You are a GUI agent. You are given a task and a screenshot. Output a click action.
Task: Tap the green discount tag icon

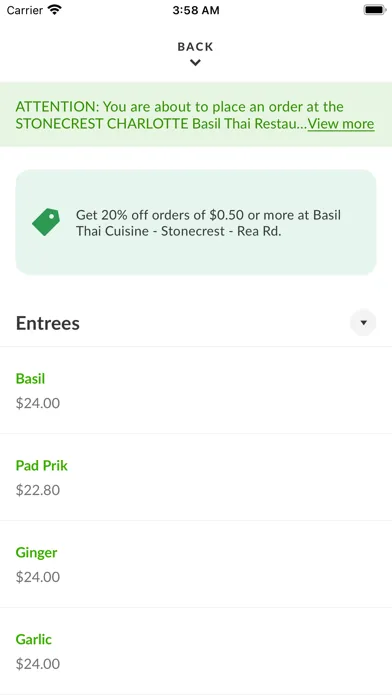[46, 221]
